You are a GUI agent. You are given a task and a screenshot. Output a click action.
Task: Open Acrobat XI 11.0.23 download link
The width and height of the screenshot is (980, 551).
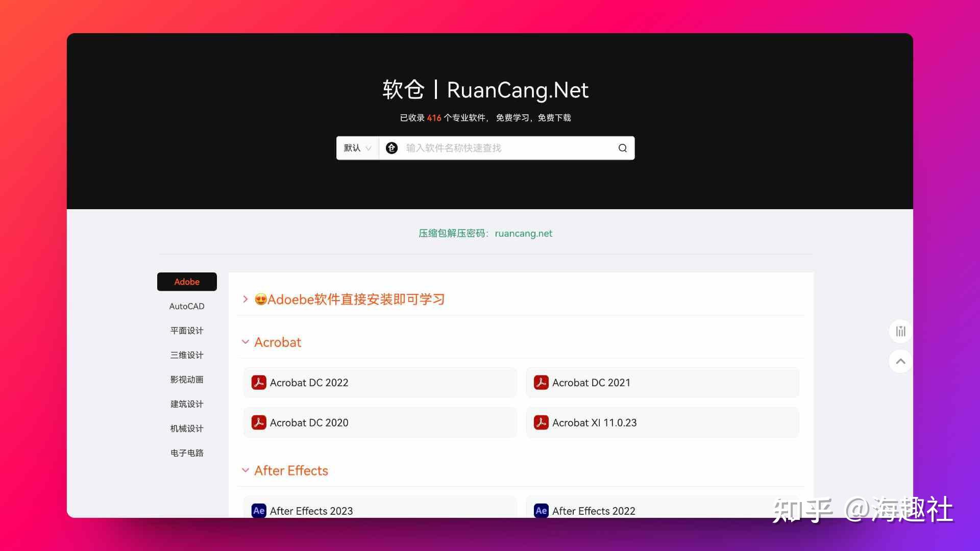tap(663, 422)
